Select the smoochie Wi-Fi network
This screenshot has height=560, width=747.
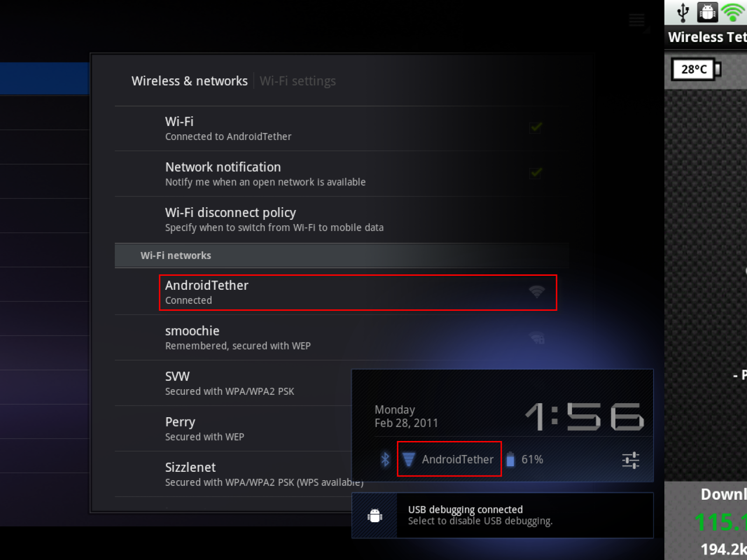click(342, 338)
